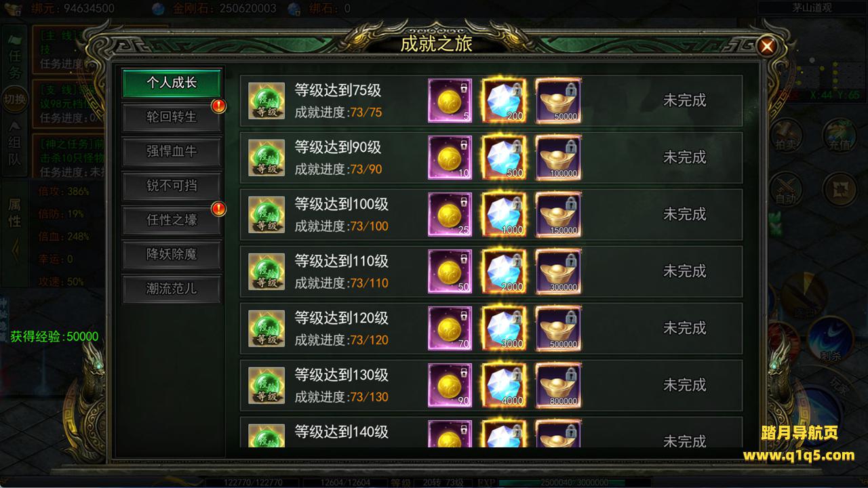Click the gold coin reward showing 90
The height and width of the screenshot is (488, 868).
click(450, 385)
